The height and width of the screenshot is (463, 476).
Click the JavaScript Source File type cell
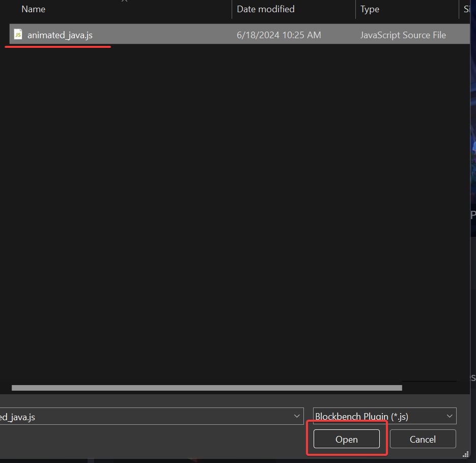coord(403,35)
